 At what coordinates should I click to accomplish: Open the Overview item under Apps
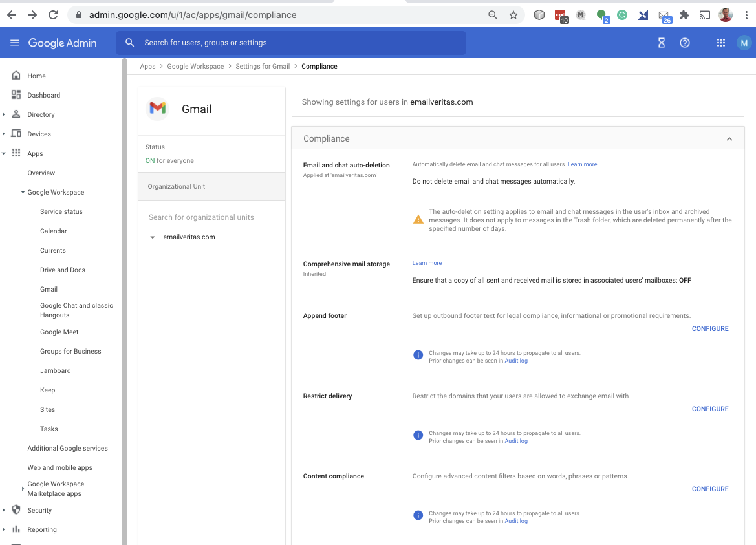[41, 173]
